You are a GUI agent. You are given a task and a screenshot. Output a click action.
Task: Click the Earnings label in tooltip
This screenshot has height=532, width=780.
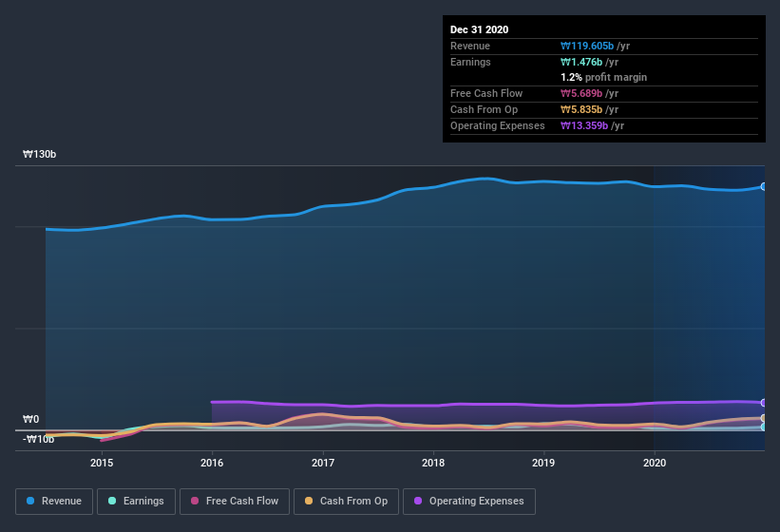pos(470,62)
